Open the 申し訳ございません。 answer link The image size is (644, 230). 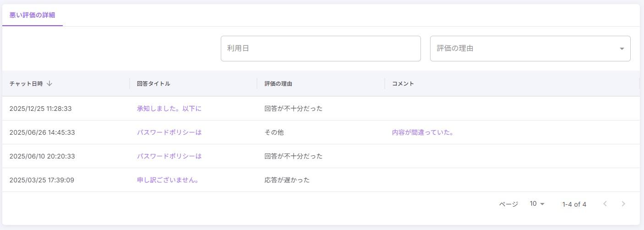168,180
